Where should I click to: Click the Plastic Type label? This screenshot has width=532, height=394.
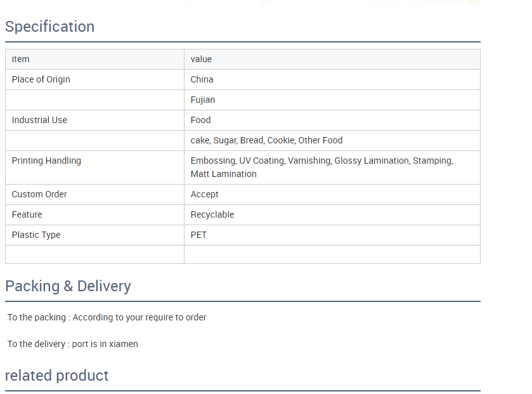[x=36, y=235]
